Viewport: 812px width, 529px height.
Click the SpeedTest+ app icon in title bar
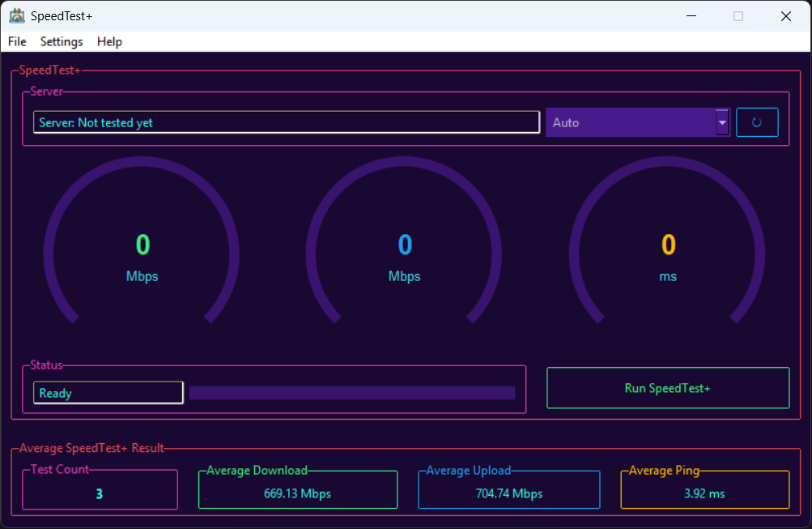[x=16, y=16]
